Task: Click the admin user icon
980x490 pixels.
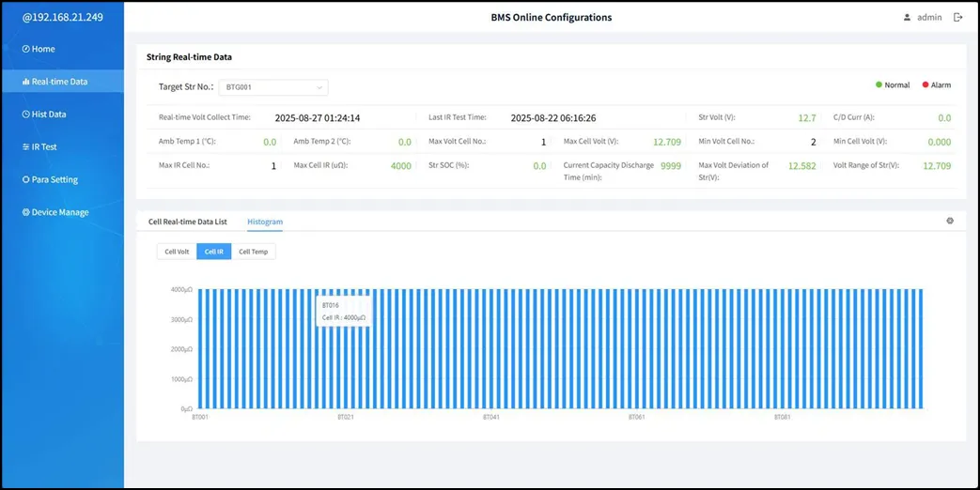Action: tap(907, 18)
